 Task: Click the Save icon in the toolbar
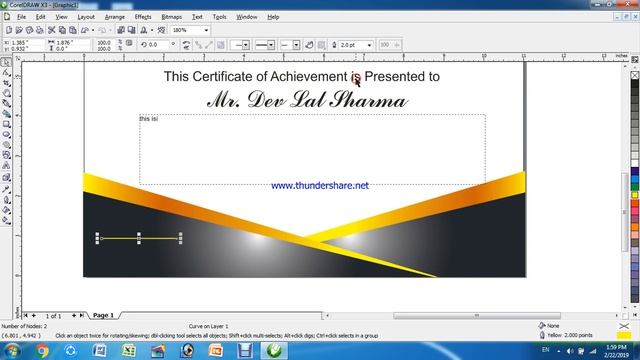pyautogui.click(x=29, y=30)
